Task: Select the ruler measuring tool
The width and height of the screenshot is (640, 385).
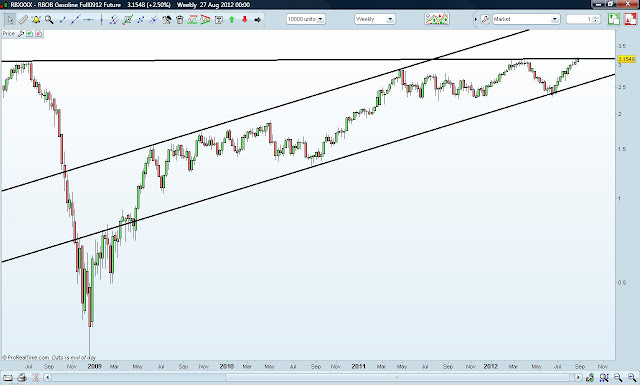Action: click(23, 20)
